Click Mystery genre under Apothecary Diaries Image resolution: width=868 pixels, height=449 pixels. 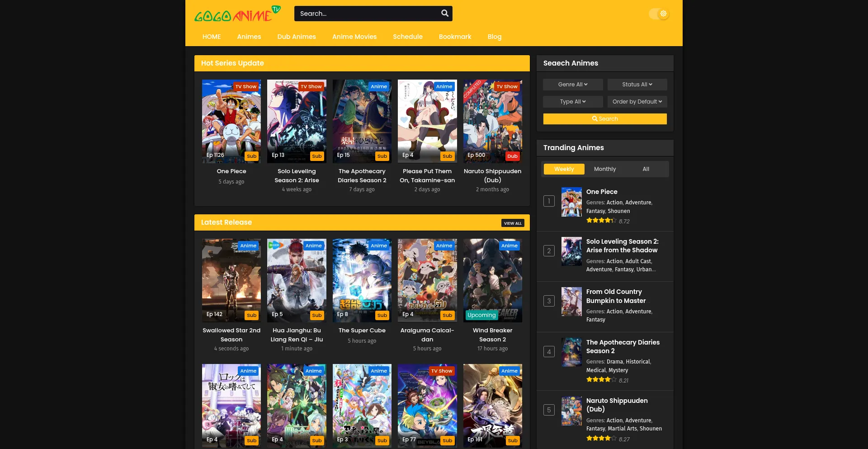[618, 370]
